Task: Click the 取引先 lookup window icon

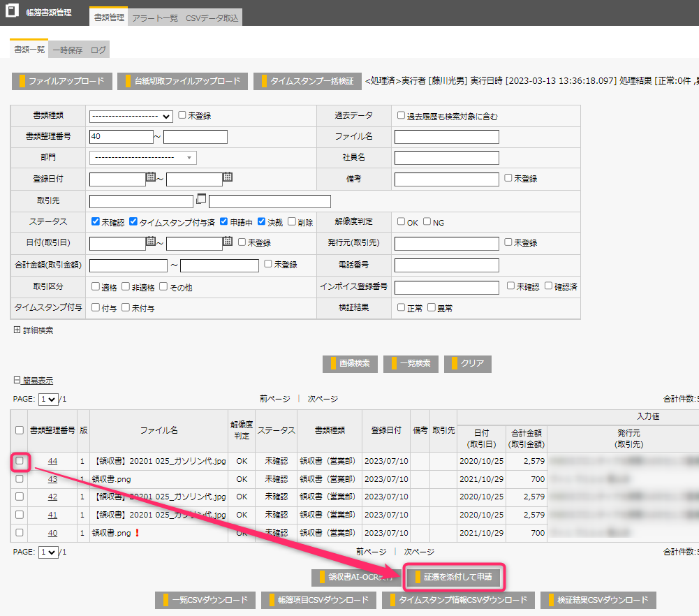Action: coord(201,199)
